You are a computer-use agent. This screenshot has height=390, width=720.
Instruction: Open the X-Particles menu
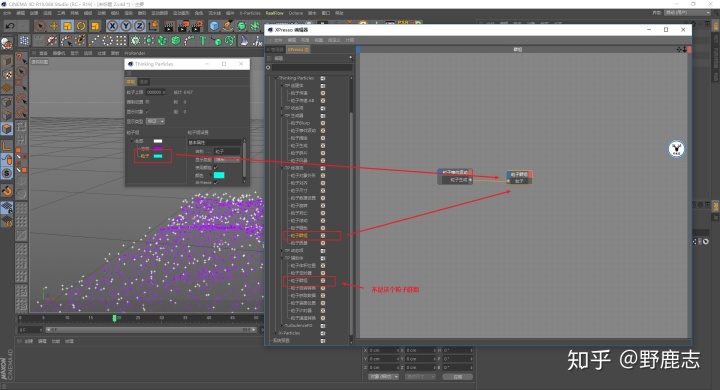(x=250, y=13)
